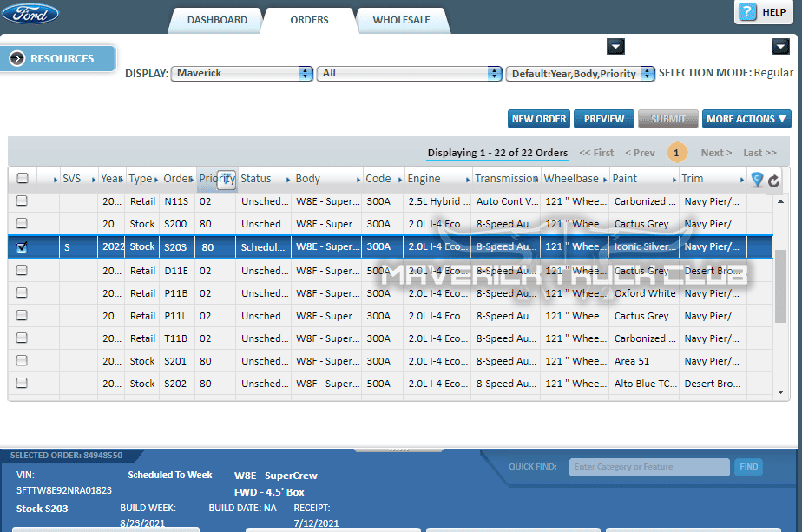
Task: Expand the More Actions menu
Action: (x=746, y=119)
